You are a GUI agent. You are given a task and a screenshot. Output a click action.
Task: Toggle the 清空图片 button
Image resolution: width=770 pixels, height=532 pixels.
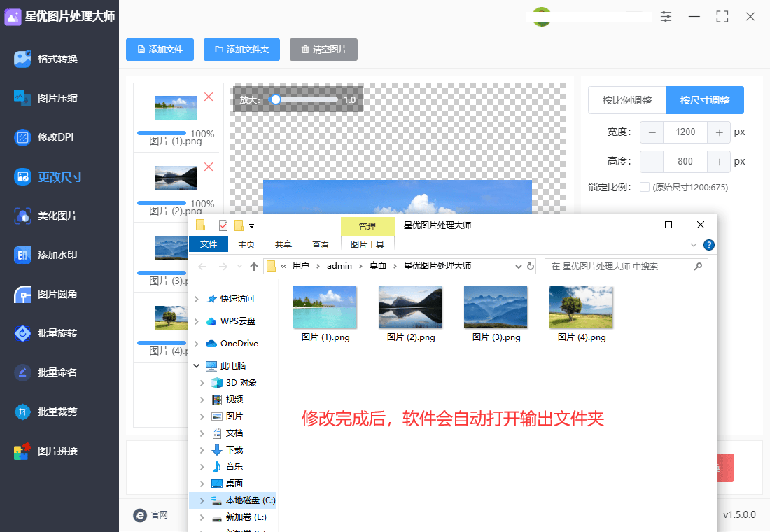pos(323,50)
